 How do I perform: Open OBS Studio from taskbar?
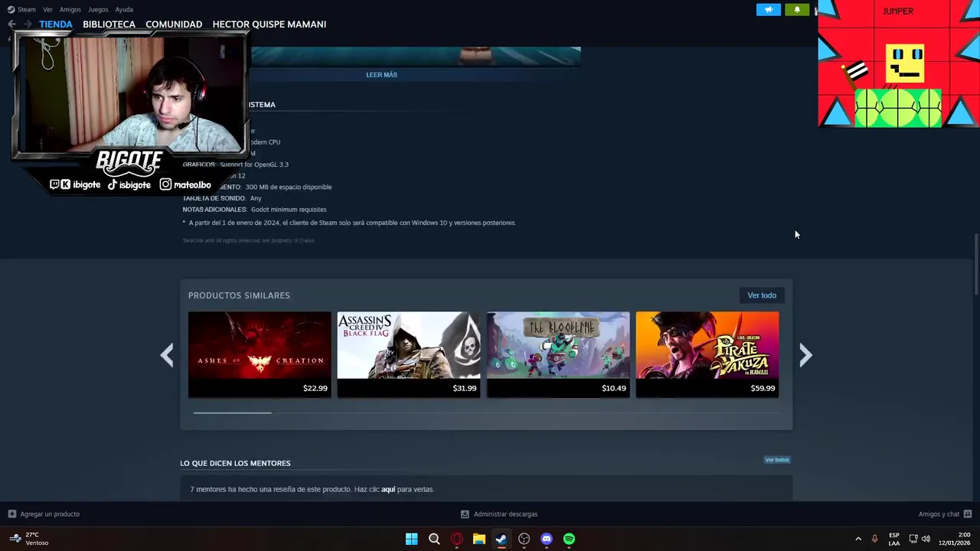[524, 539]
